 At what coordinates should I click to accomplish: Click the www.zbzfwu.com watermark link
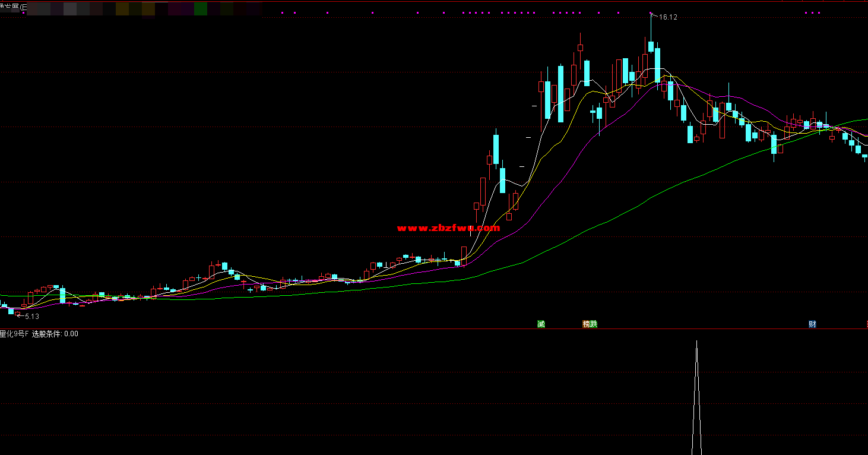click(x=448, y=228)
